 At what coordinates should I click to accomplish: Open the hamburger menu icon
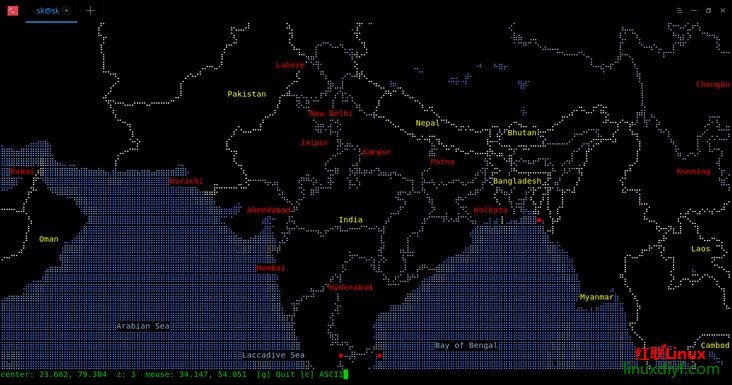[x=679, y=10]
